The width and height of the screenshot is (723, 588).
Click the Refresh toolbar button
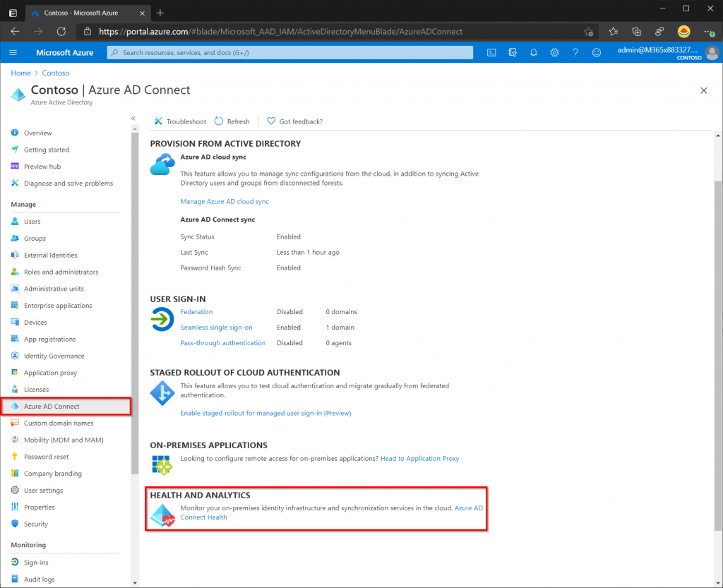point(232,121)
